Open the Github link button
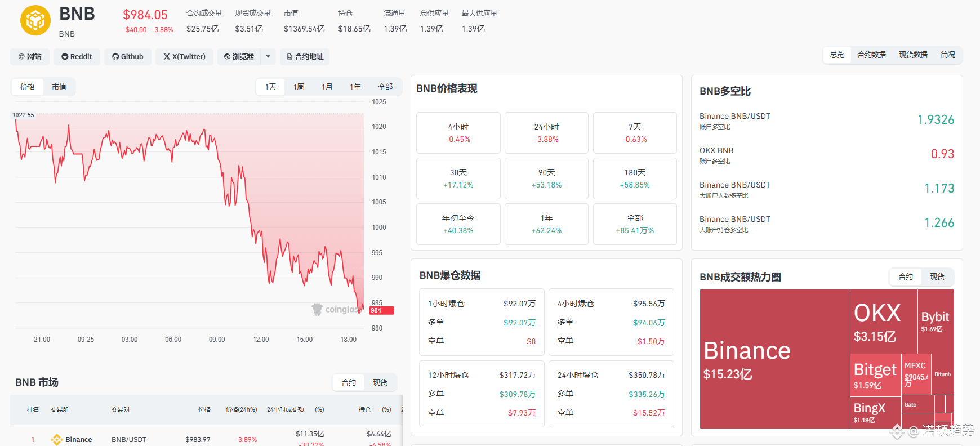 (128, 57)
